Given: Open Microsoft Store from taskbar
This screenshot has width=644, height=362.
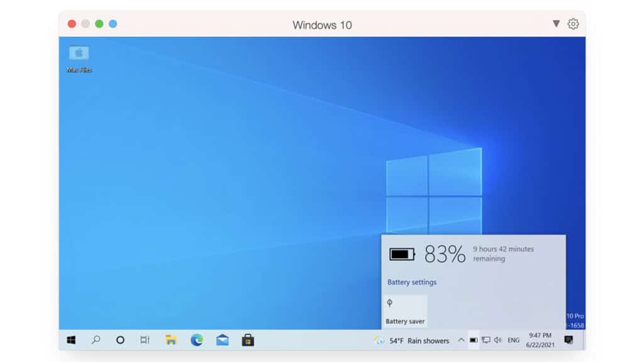Looking at the screenshot, I should click(x=248, y=340).
